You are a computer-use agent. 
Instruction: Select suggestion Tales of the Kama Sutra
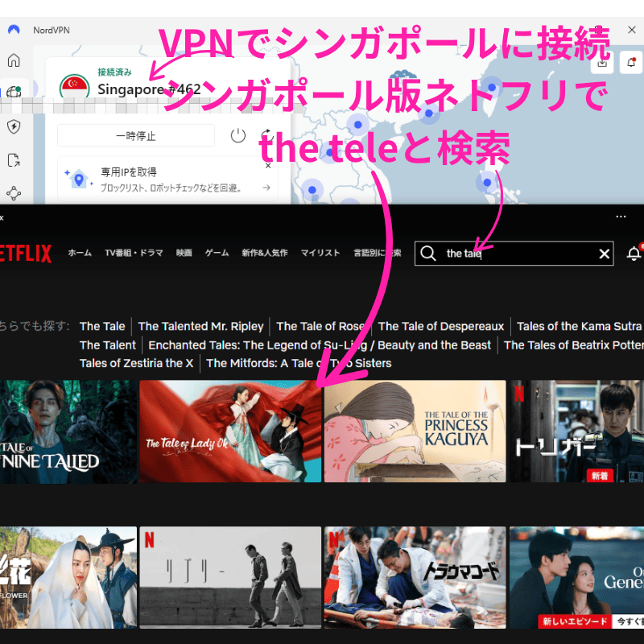[579, 326]
